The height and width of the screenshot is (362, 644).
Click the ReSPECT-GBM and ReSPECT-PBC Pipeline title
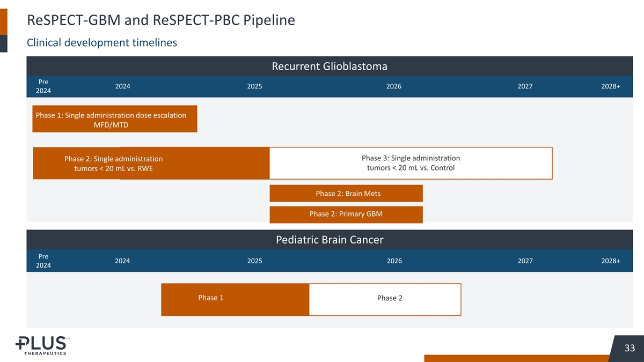(161, 20)
